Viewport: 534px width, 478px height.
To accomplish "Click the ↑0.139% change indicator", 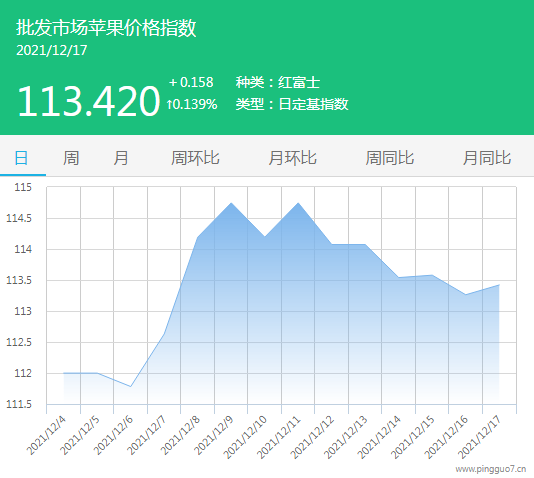I will (192, 104).
